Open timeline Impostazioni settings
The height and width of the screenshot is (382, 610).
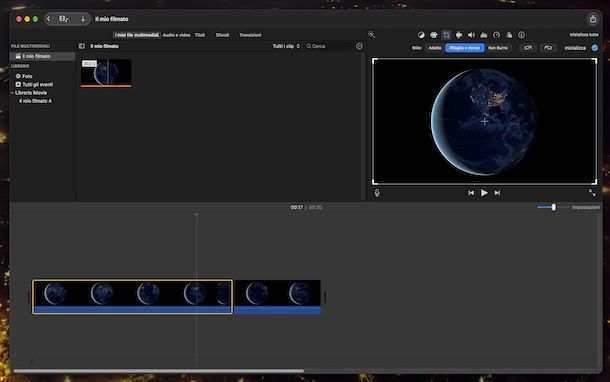[585, 207]
